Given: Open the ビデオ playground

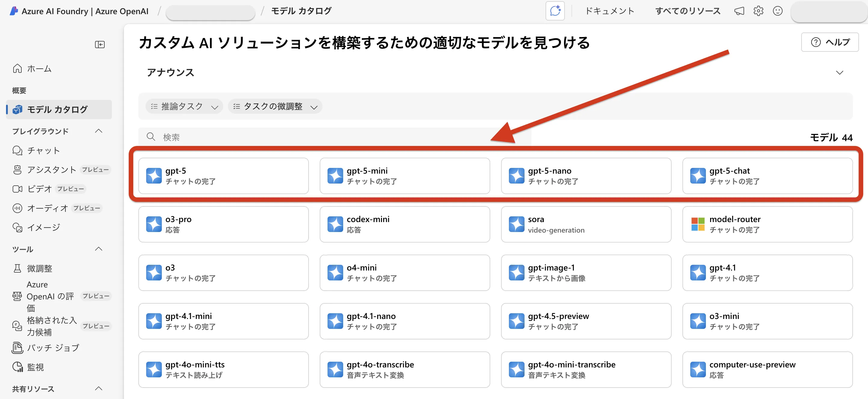Looking at the screenshot, I should (x=40, y=189).
